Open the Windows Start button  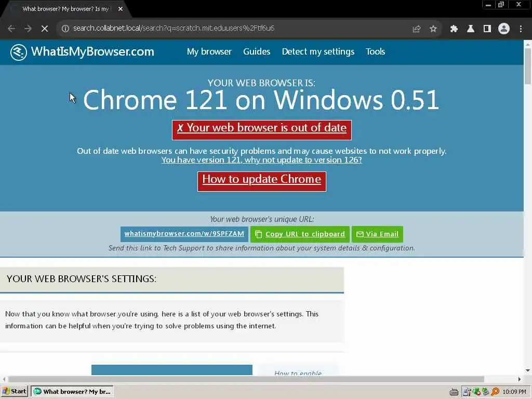click(14, 392)
